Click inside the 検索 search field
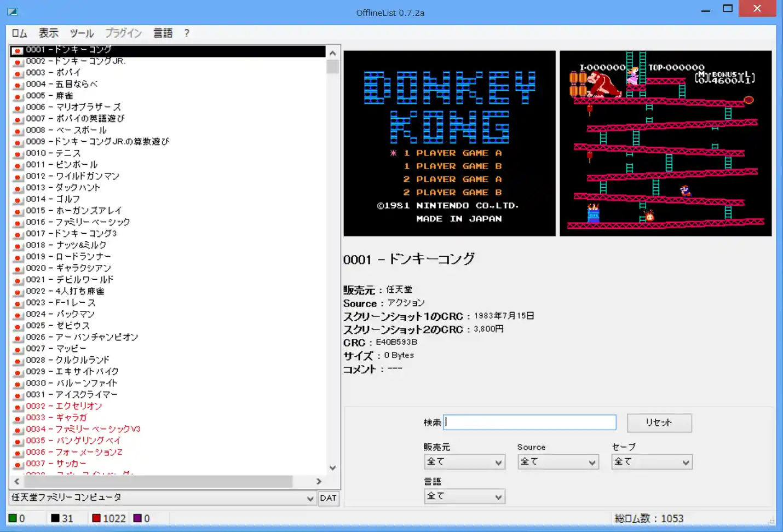This screenshot has width=783, height=532. point(529,422)
